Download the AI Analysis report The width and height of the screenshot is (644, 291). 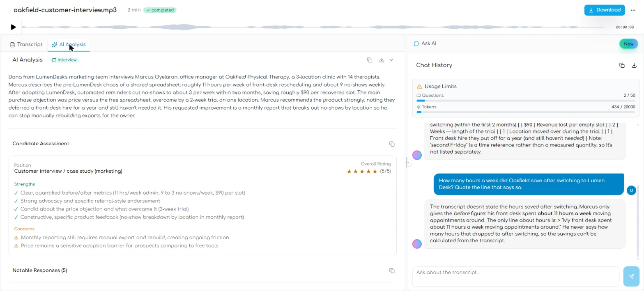(x=382, y=60)
